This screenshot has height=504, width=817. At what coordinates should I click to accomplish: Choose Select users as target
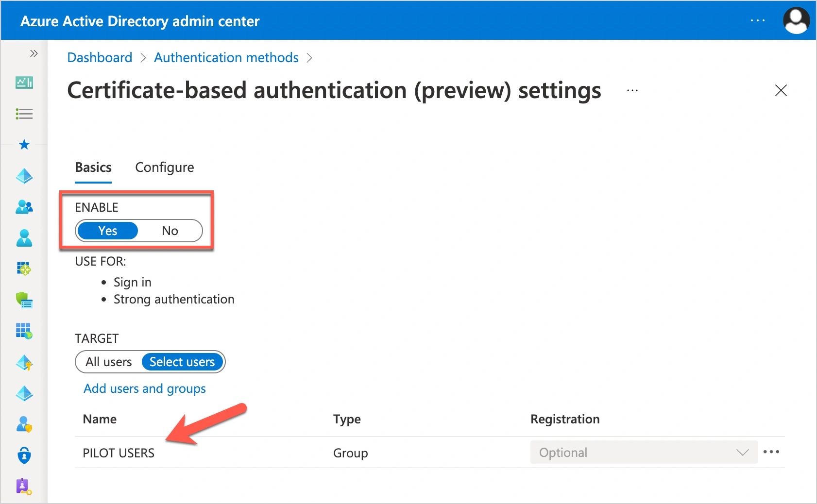point(182,362)
